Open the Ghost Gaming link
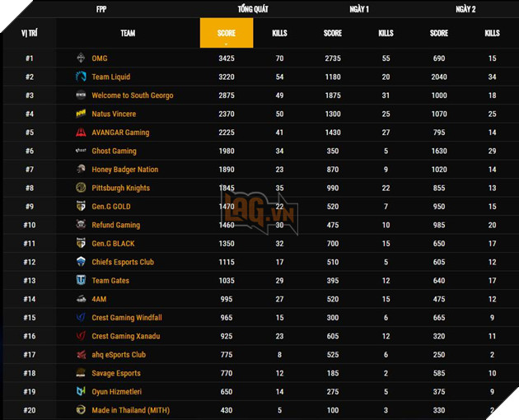The width and height of the screenshot is (519, 420). click(115, 151)
